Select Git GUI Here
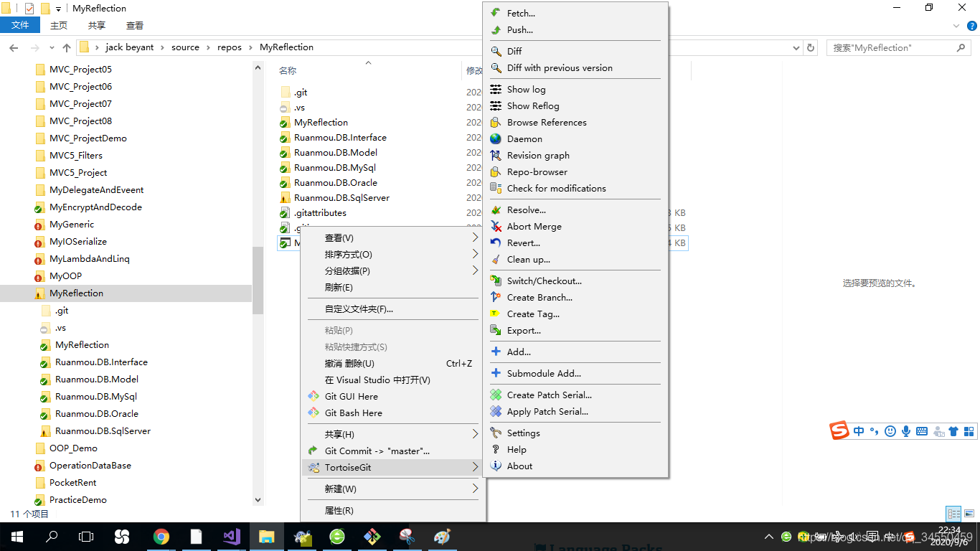This screenshot has width=980, height=551. 393,396
